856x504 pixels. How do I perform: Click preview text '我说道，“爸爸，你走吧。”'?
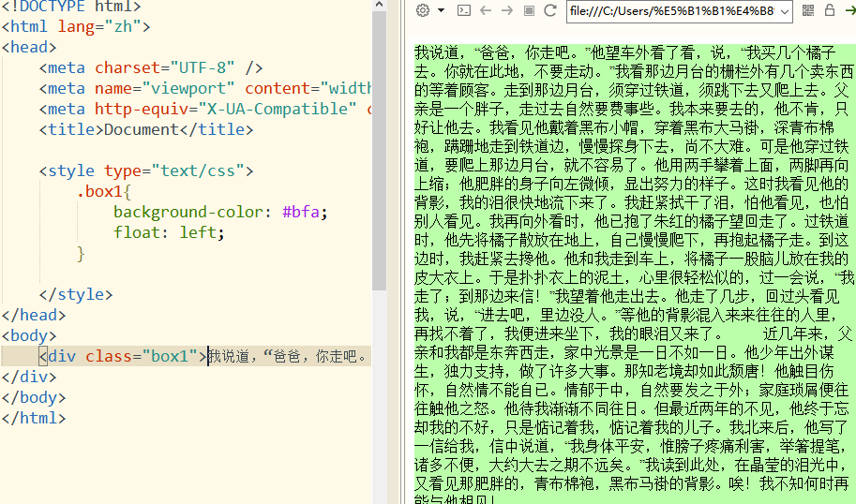(x=503, y=52)
